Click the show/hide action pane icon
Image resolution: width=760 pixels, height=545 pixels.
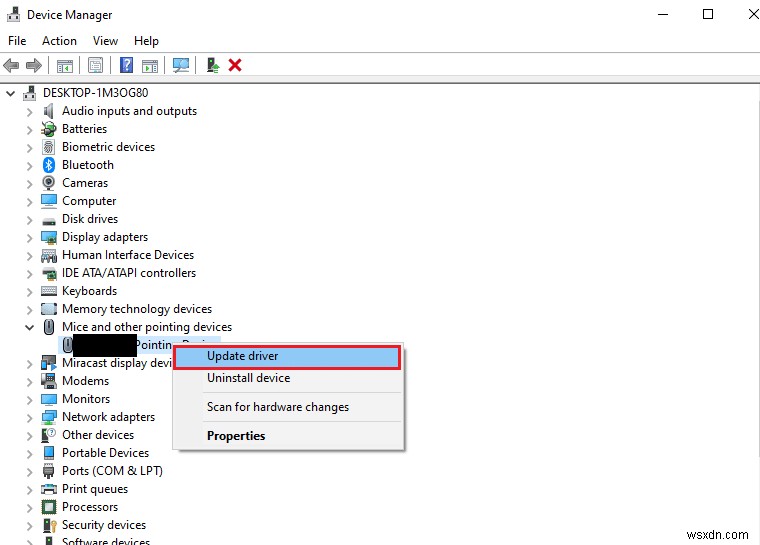(x=150, y=65)
